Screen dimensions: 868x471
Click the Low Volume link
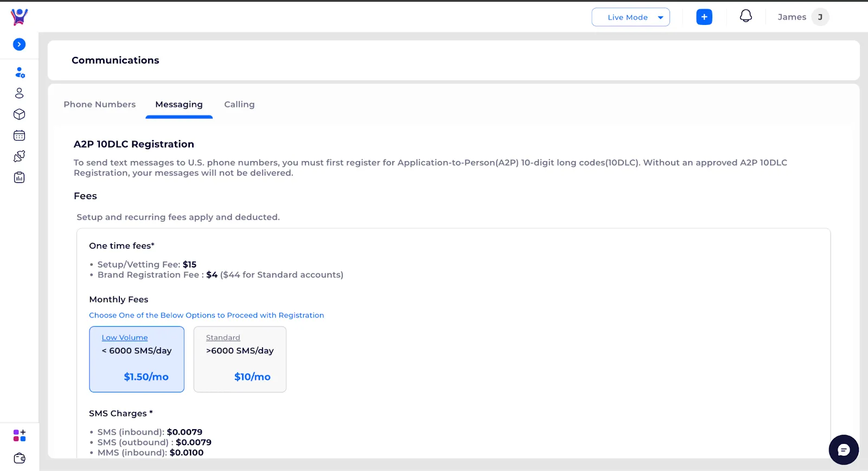(125, 338)
